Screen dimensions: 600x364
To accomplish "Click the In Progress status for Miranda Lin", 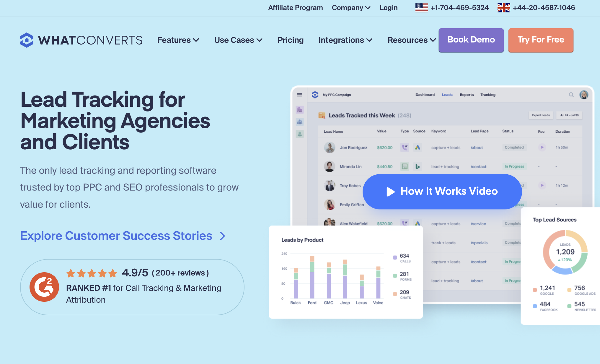I will pyautogui.click(x=514, y=166).
